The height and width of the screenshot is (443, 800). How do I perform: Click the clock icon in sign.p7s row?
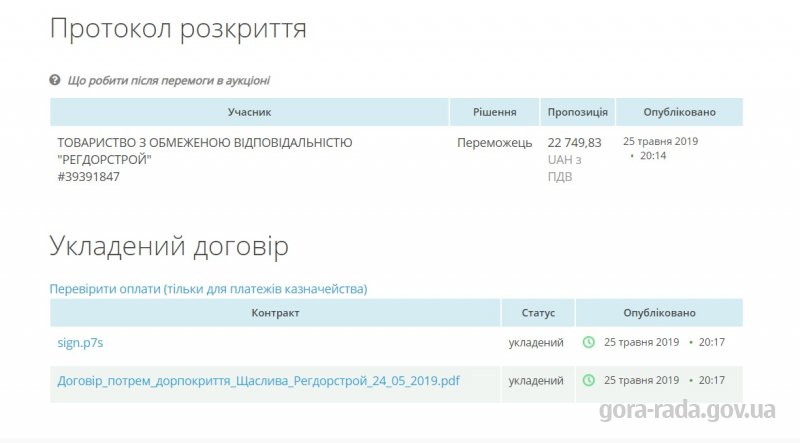[x=589, y=342]
